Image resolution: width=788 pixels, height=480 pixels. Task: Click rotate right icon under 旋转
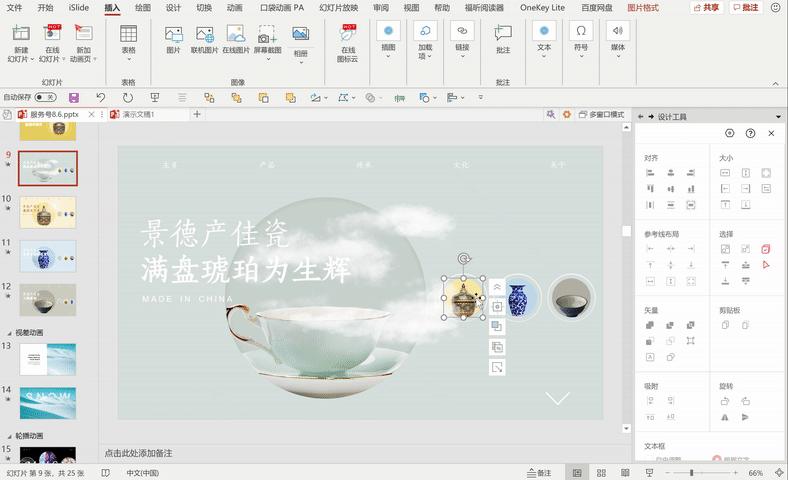[725, 401]
